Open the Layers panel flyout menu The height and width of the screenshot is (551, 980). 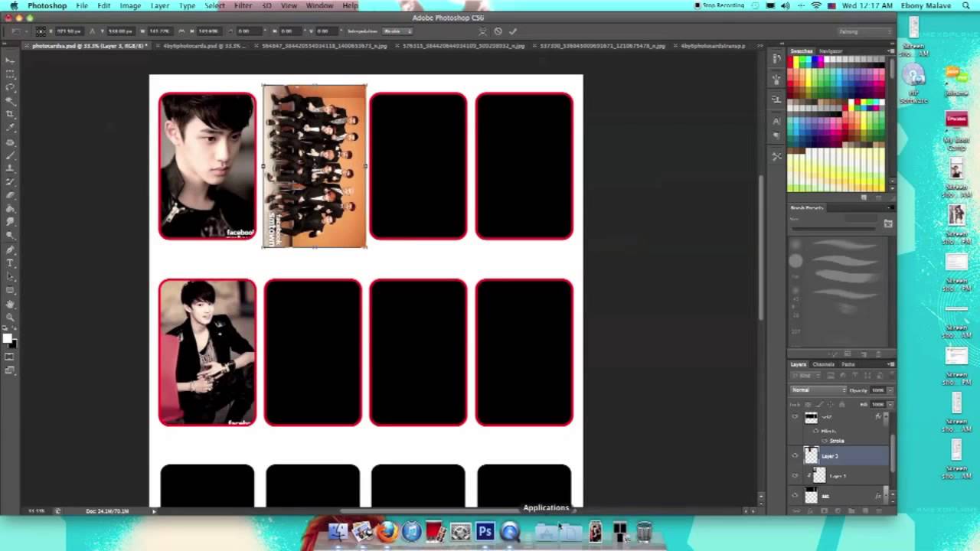point(890,364)
